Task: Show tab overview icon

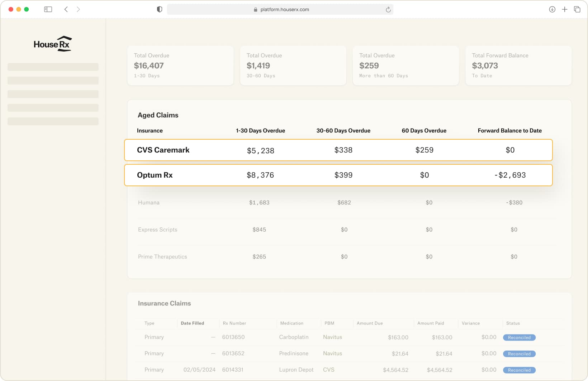Action: pos(577,9)
